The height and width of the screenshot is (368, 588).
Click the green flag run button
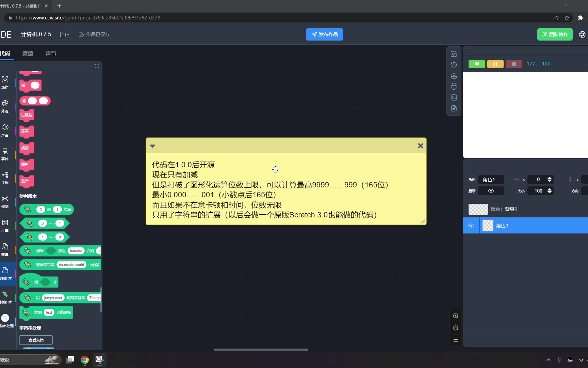(x=476, y=64)
